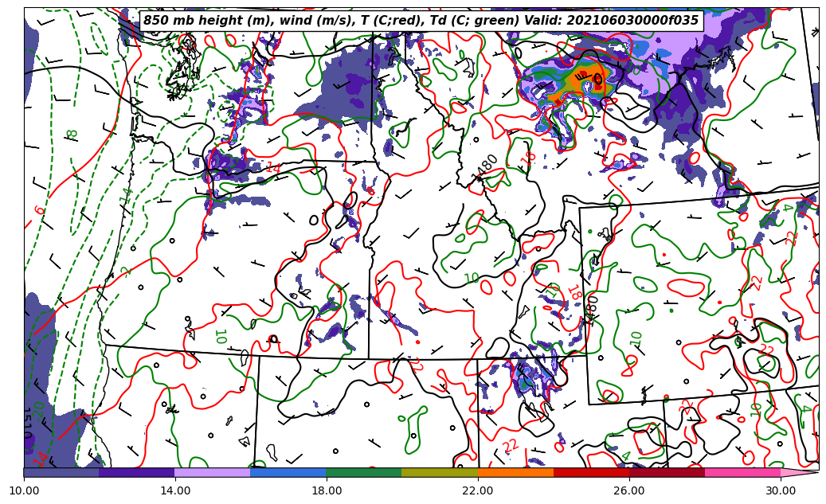This screenshot has height=504, width=826.
Task: Click the 18.00 colorbar tick label
Action: click(327, 491)
